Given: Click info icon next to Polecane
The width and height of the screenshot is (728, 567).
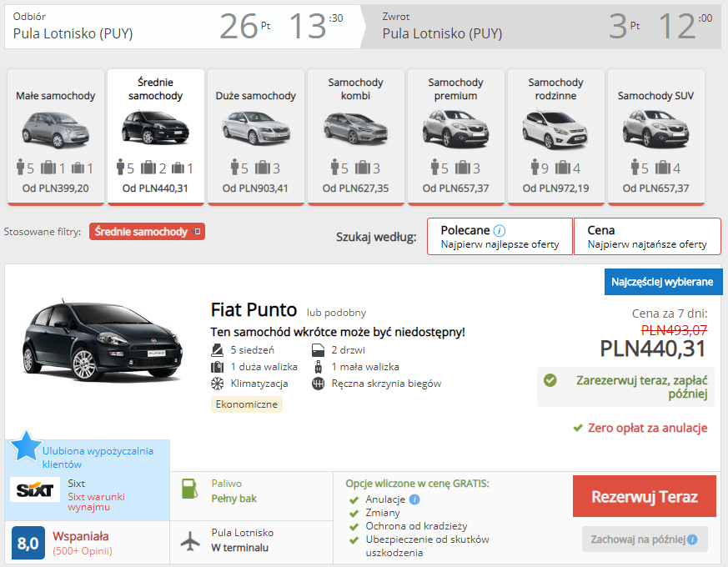Looking at the screenshot, I should click(x=500, y=231).
